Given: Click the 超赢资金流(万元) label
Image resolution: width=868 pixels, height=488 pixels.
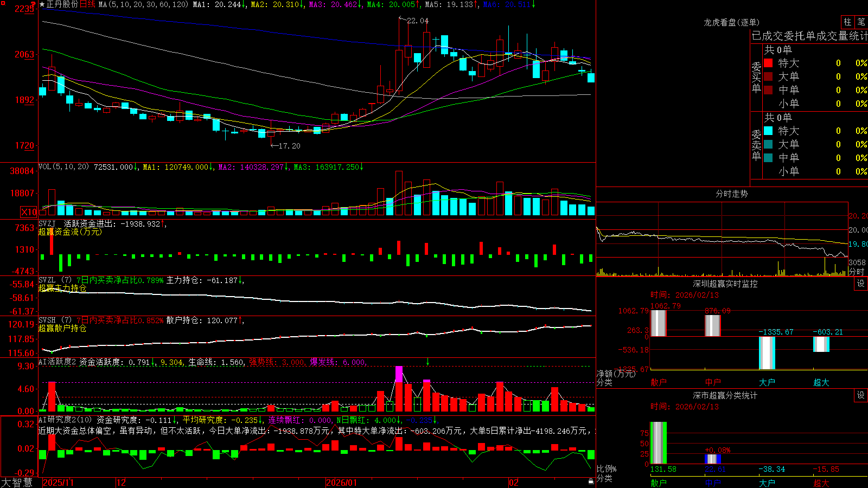Looking at the screenshot, I should 70,232.
